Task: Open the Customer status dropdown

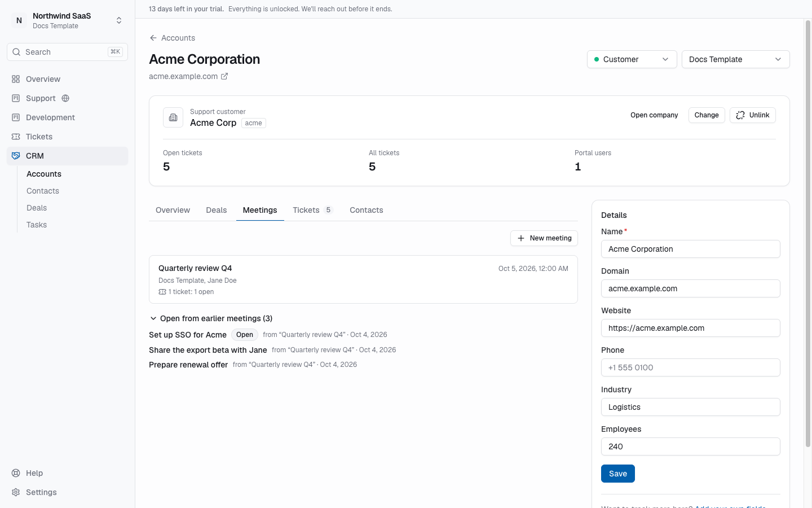Action: (x=632, y=59)
